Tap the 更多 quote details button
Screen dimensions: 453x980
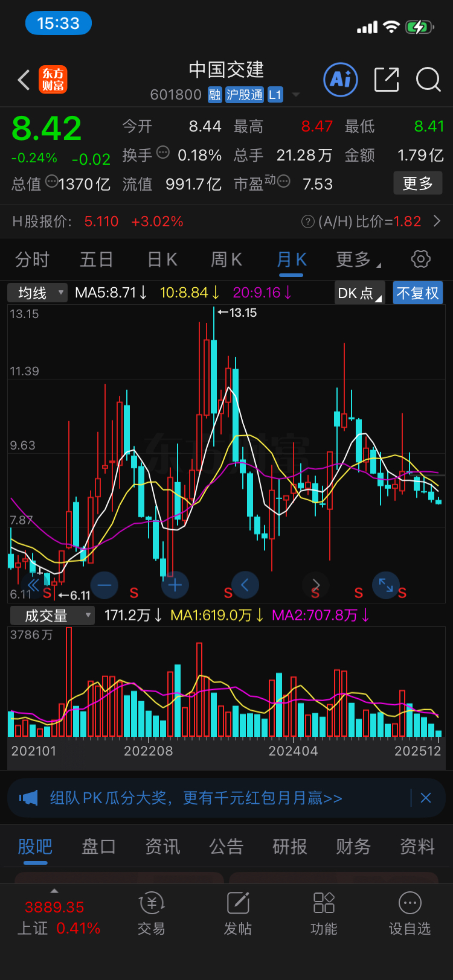coord(418,183)
